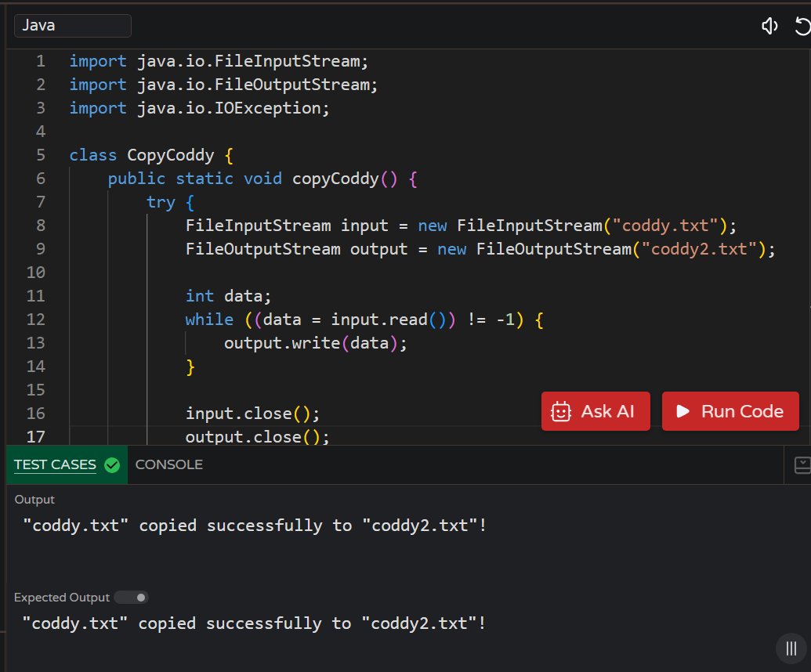Switch to the TEST CASES tab

tap(55, 464)
